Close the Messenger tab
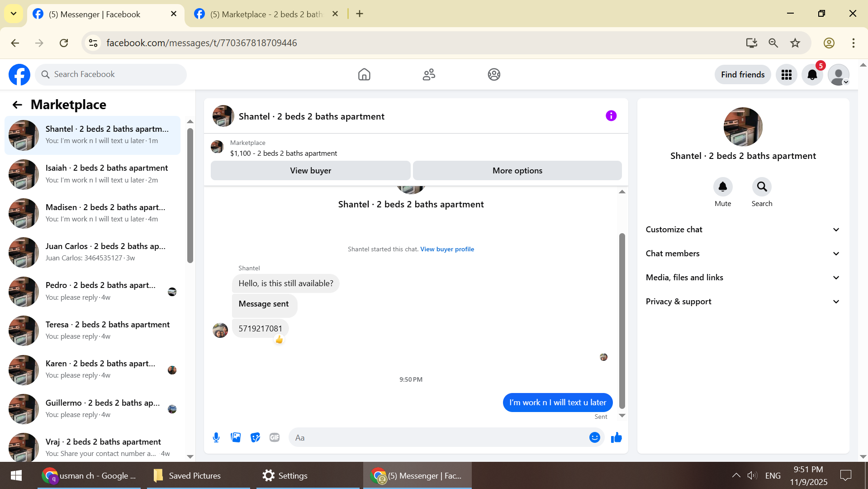 tap(174, 14)
